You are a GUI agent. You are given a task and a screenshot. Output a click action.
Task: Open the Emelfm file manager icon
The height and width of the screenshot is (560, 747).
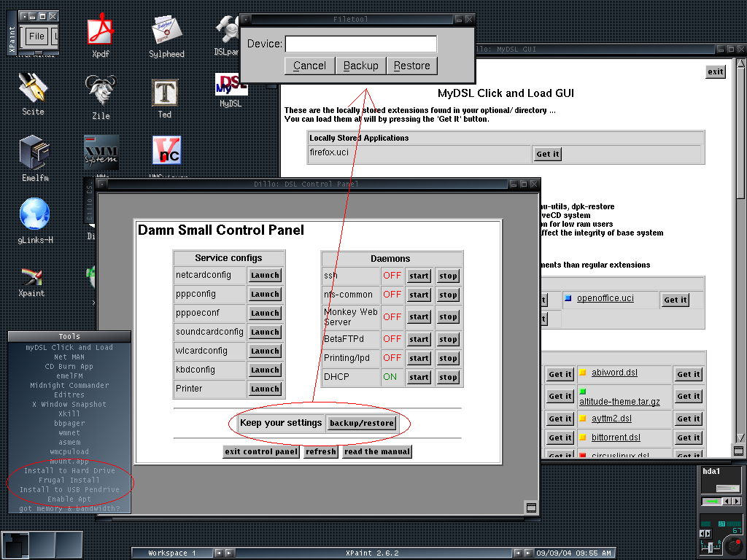[x=34, y=152]
